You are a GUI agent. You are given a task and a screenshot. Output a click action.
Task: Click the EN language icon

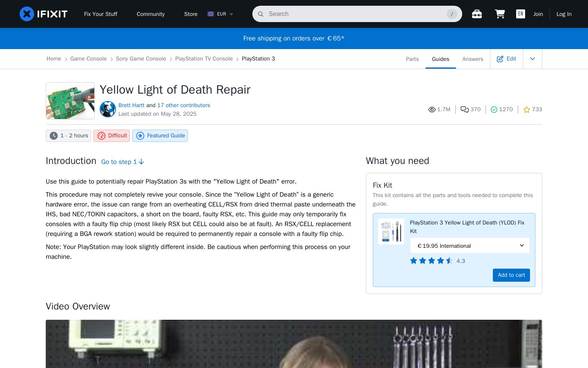521,14
